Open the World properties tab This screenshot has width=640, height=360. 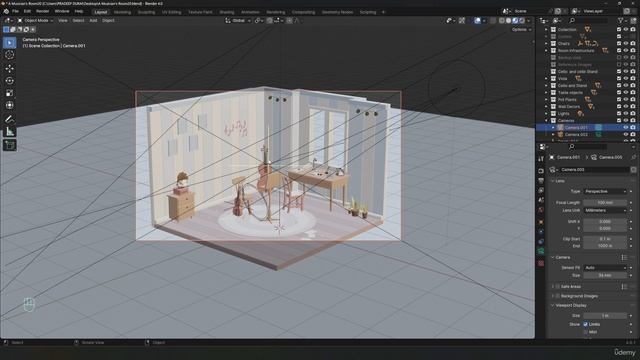pos(541,210)
